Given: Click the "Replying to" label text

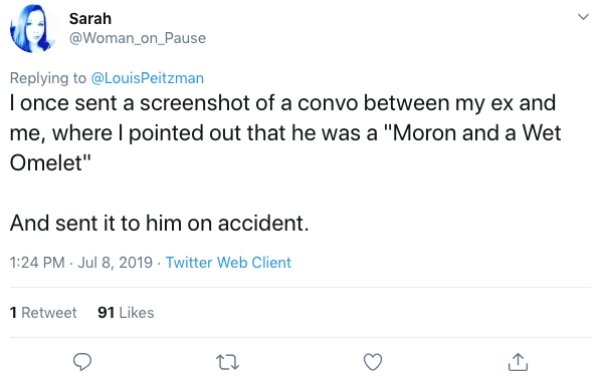Looking at the screenshot, I should click(x=48, y=78).
